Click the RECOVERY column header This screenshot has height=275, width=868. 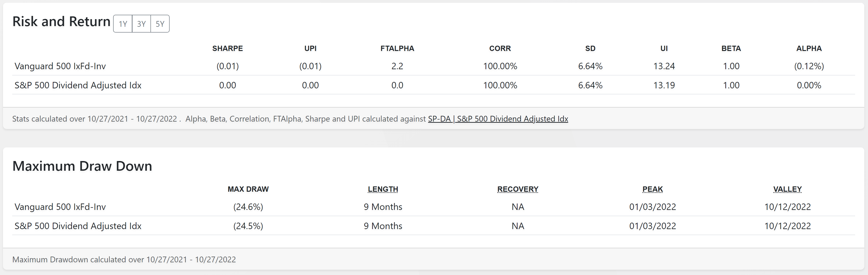click(x=518, y=189)
